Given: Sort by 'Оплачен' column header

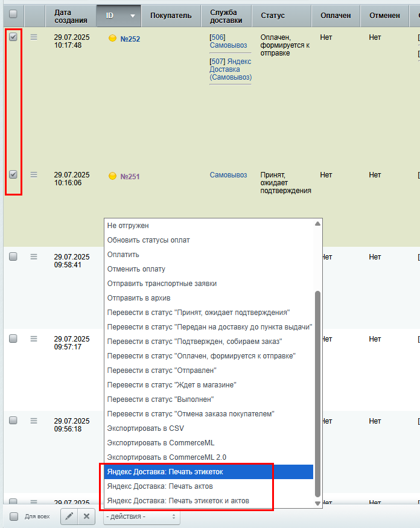Looking at the screenshot, I should tap(336, 16).
